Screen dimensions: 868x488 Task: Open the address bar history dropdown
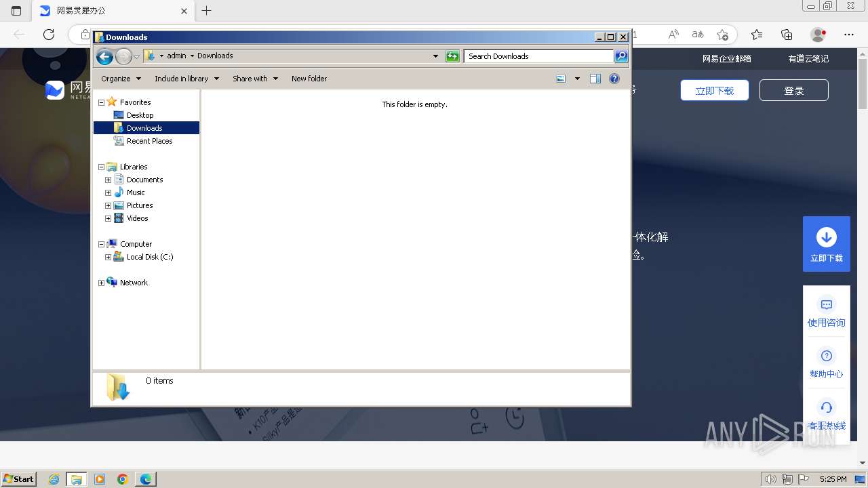(x=435, y=56)
